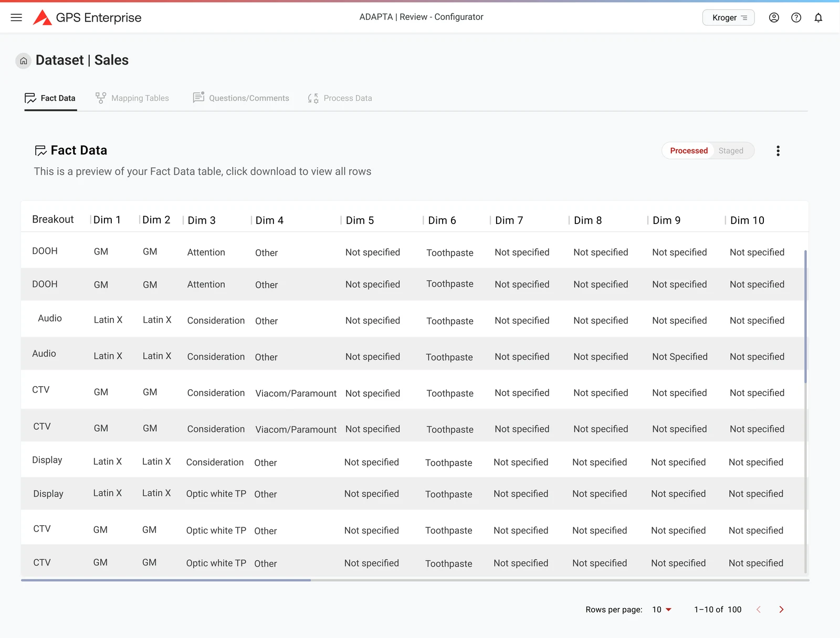Image resolution: width=840 pixels, height=638 pixels.
Task: Click the vertical scrollbar of the table
Action: 806,316
